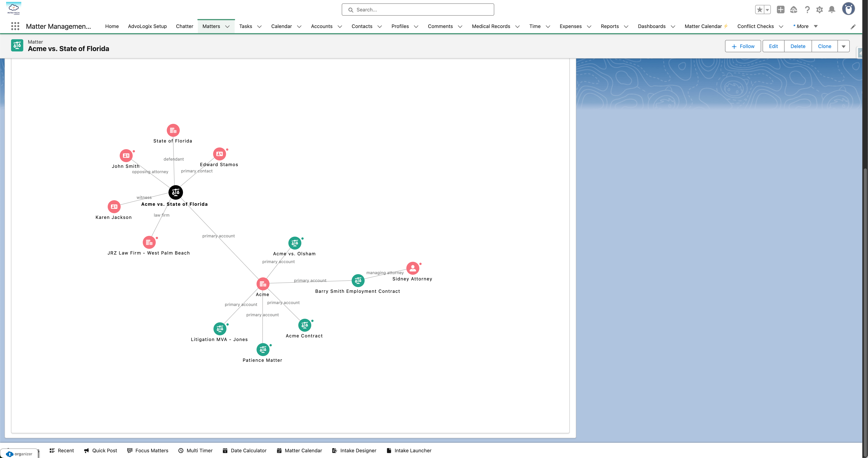Click the Acme account node icon
The height and width of the screenshot is (458, 868).
pos(263,284)
